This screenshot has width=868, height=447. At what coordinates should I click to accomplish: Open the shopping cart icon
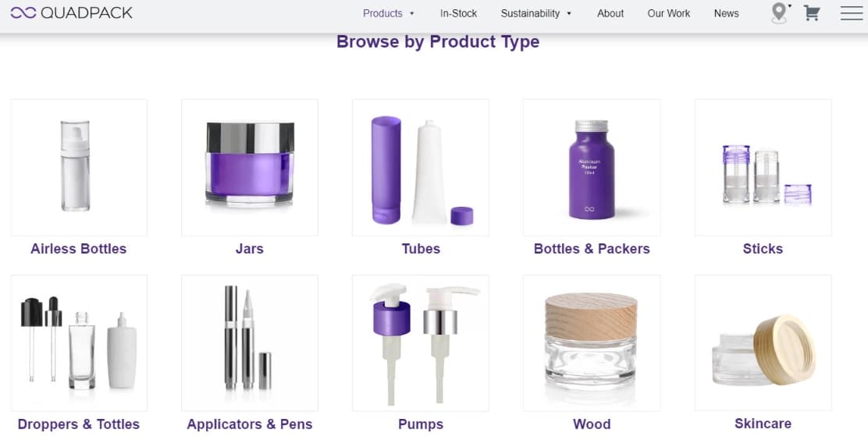812,13
